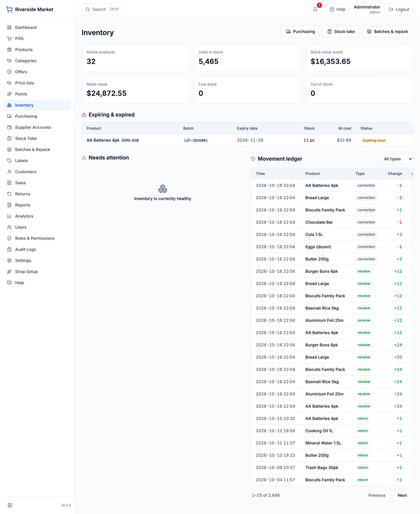The image size is (420, 514).
Task: Open Purchasing in the sidebar menu
Action: coord(37,116)
